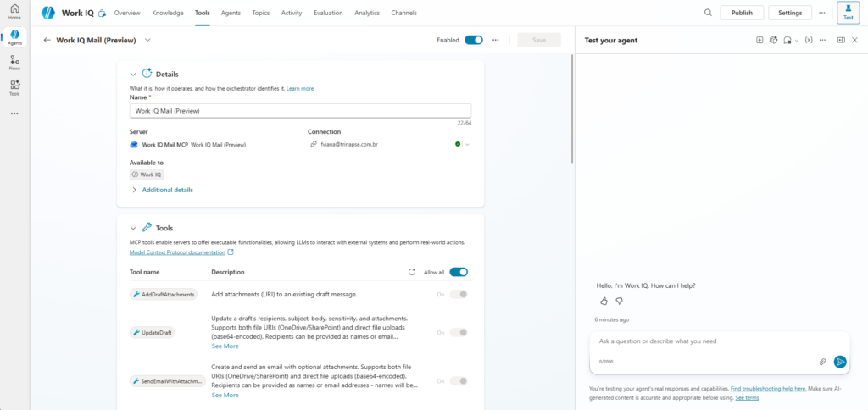Click the Save button
This screenshot has width=868, height=410.
pyautogui.click(x=539, y=40)
